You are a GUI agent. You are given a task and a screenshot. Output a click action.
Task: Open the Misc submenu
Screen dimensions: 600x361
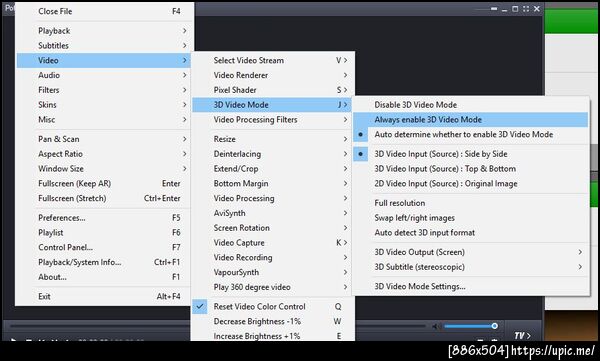tap(104, 120)
